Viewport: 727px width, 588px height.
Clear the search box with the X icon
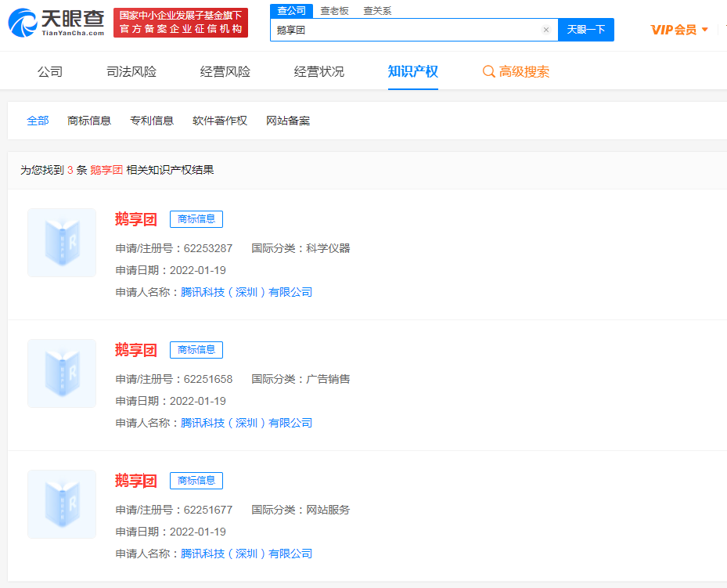click(x=545, y=30)
